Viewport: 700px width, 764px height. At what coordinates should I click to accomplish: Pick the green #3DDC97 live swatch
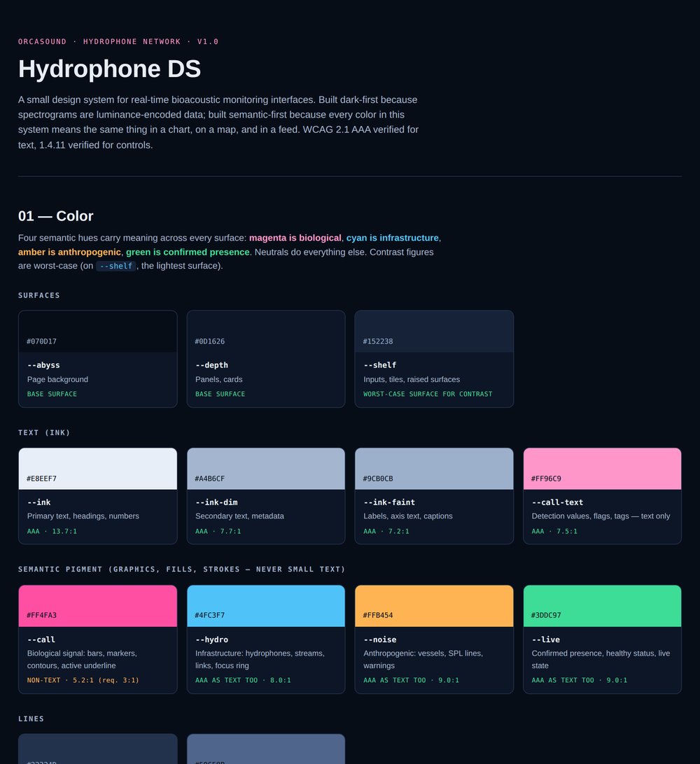(x=603, y=606)
